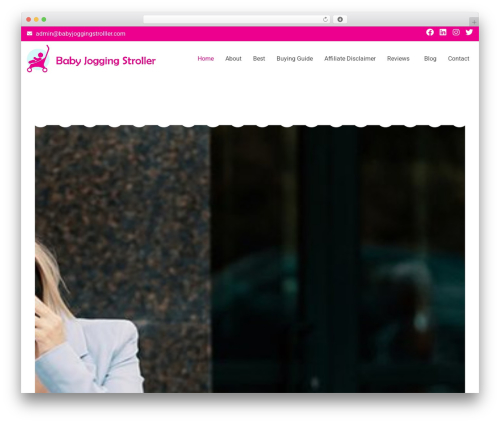Open the About page
This screenshot has width=500, height=423.
click(x=233, y=59)
